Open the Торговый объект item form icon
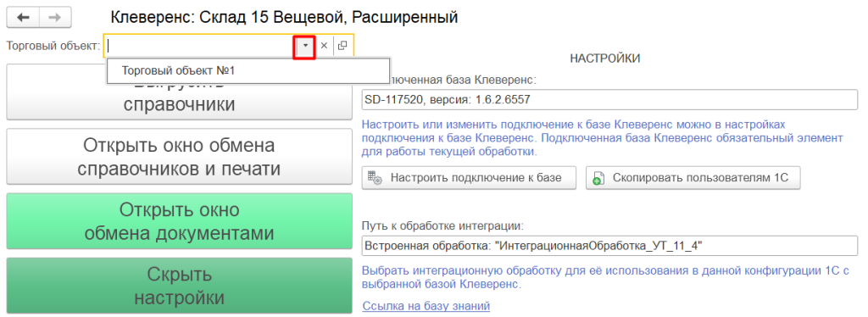Image resolution: width=868 pixels, height=317 pixels. click(x=342, y=47)
